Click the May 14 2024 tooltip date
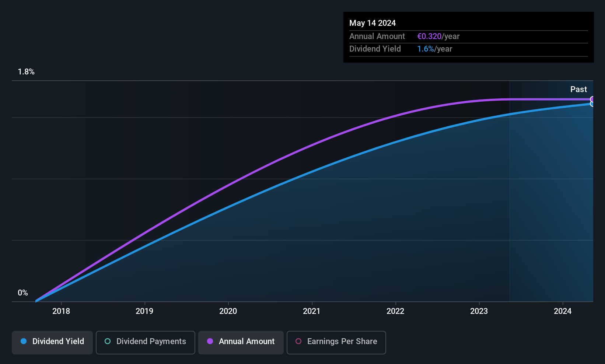 tap(373, 23)
